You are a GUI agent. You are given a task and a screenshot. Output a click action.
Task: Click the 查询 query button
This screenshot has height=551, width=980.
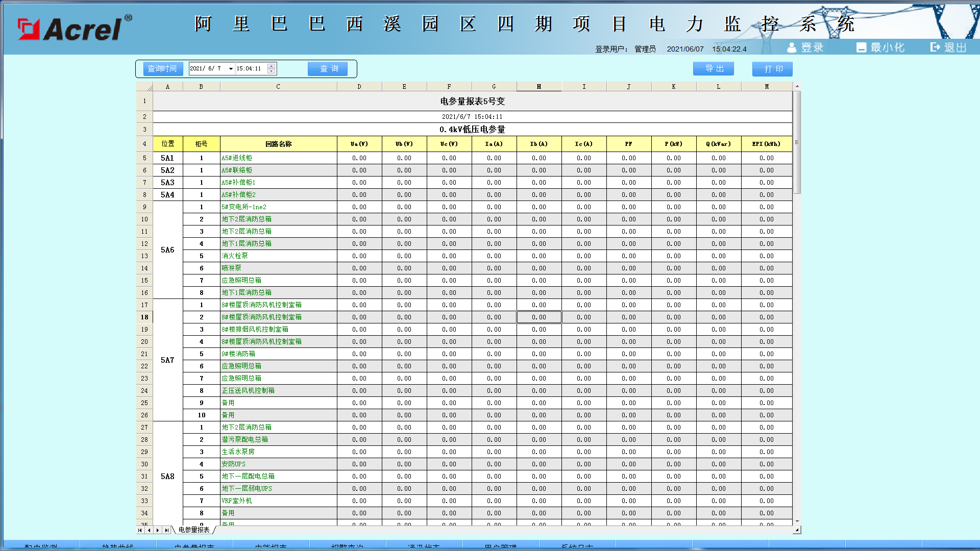(x=328, y=69)
